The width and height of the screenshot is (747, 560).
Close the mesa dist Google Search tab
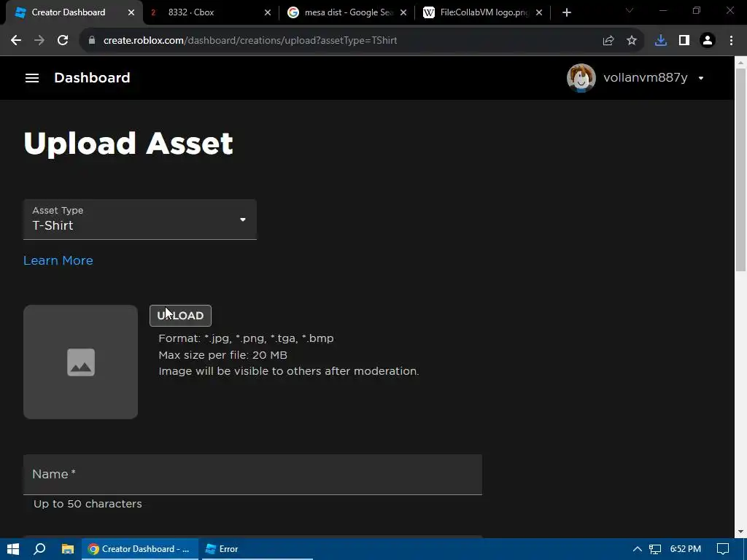point(403,12)
